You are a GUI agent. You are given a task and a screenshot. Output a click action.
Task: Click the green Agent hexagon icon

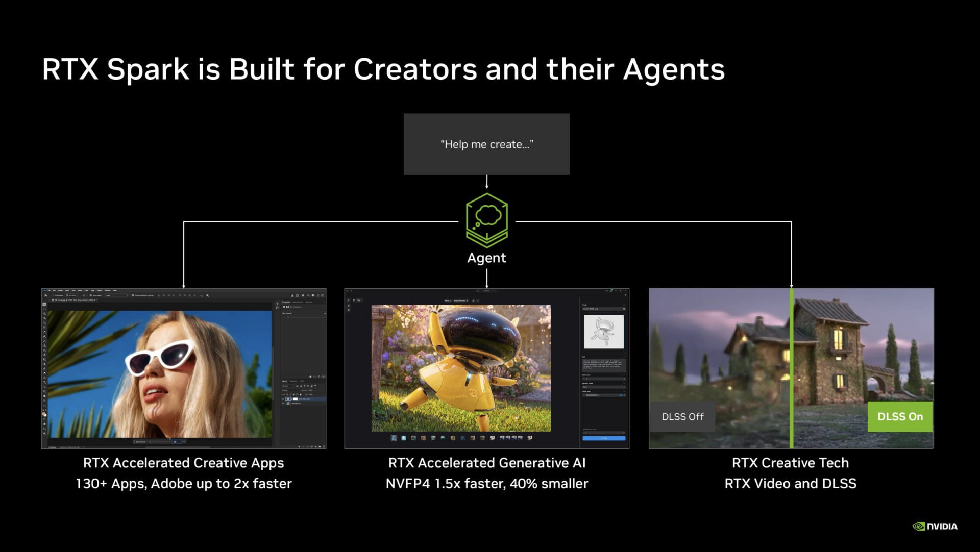click(x=487, y=220)
